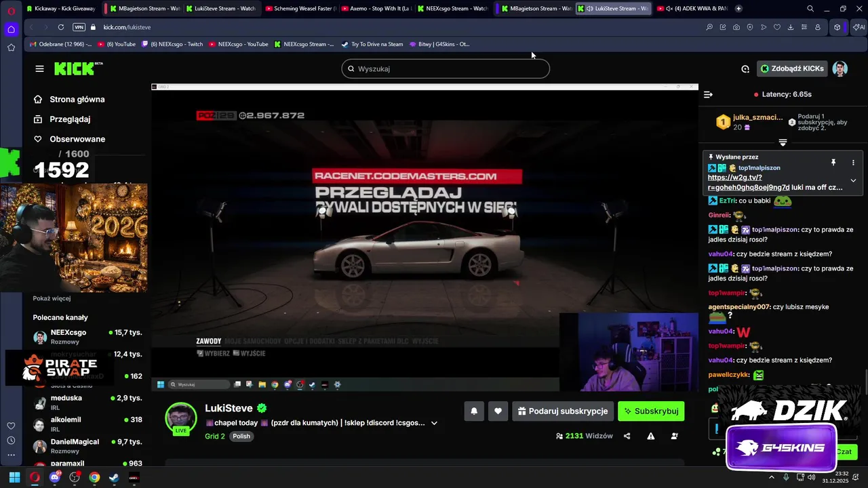868x488 pixels.
Task: Open Strona główna in sidebar
Action: pos(69,99)
